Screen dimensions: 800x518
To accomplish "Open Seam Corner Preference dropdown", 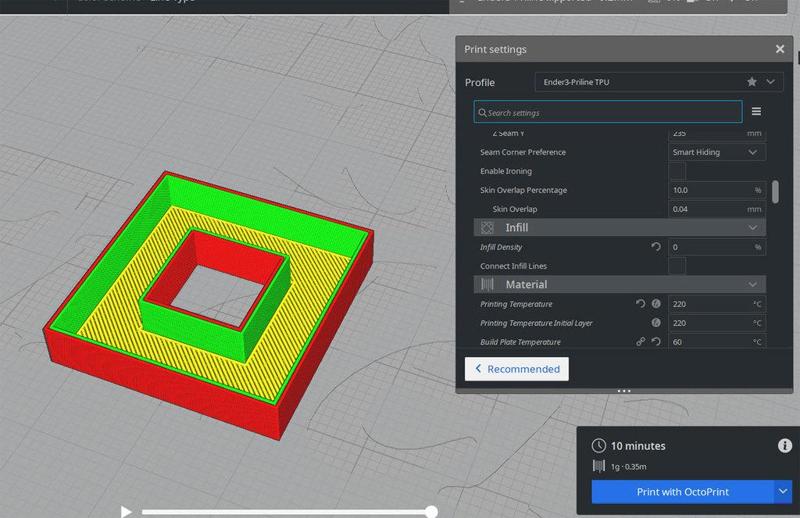I will 716,152.
